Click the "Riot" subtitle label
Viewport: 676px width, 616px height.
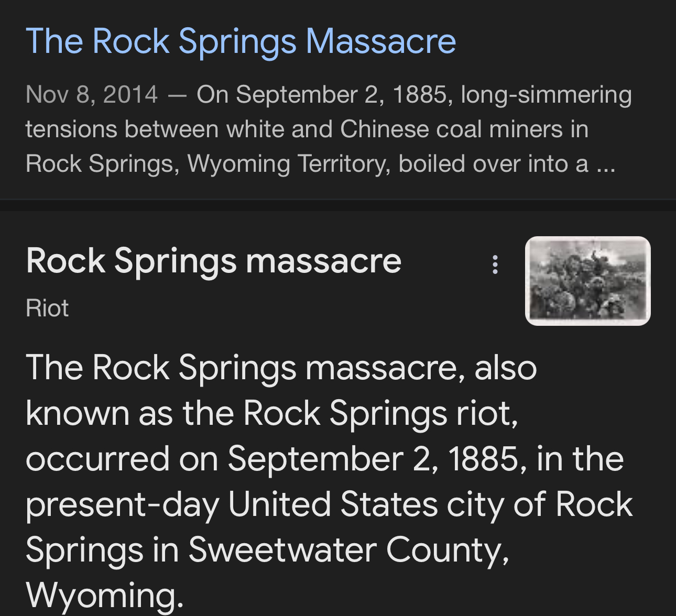47,308
